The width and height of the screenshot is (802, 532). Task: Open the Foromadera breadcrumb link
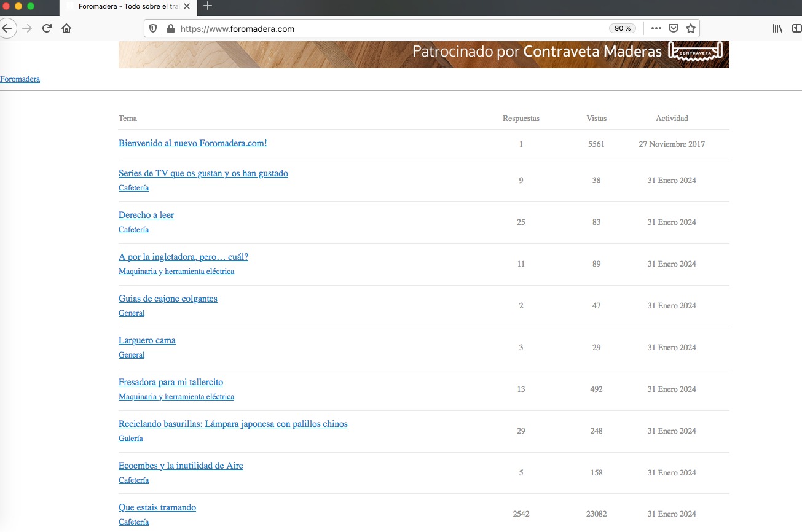click(x=20, y=79)
